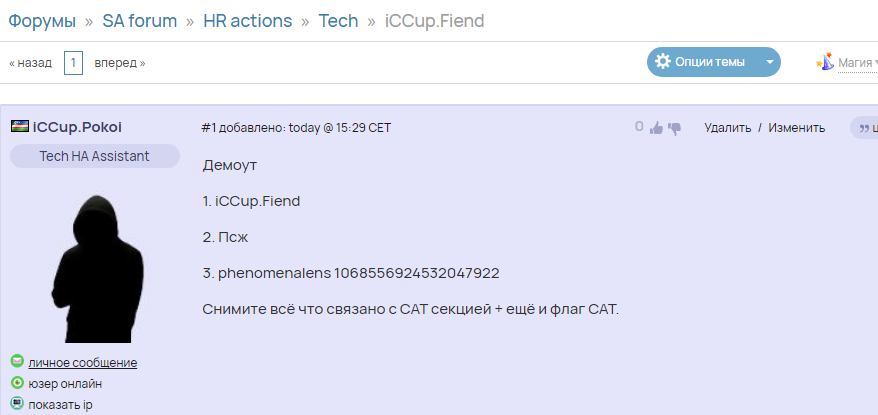Click the thumbs down icon on post
Image resolution: width=878 pixels, height=415 pixels.
674,129
